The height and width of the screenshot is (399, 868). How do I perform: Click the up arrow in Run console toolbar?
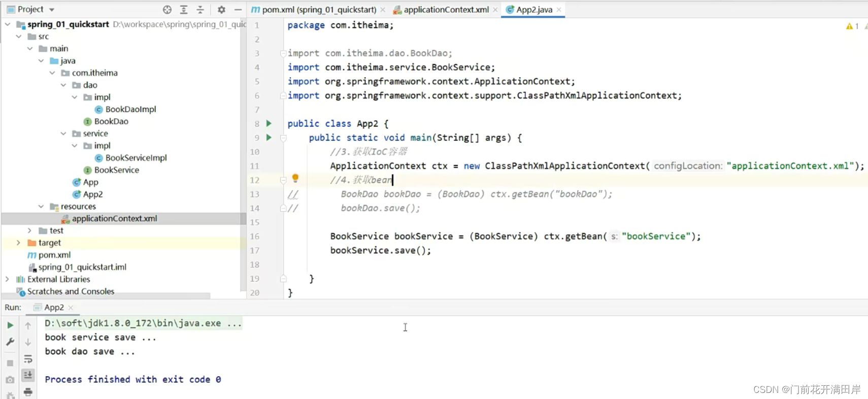[28, 325]
